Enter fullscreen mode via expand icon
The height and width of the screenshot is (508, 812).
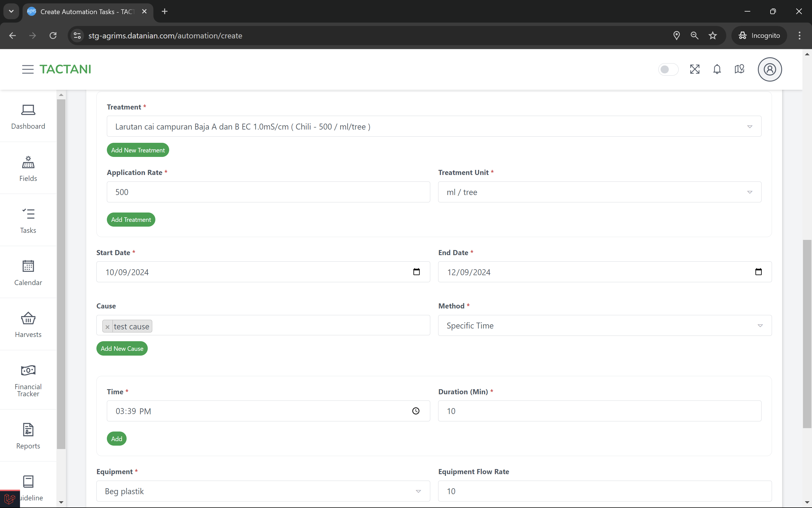[x=694, y=69]
